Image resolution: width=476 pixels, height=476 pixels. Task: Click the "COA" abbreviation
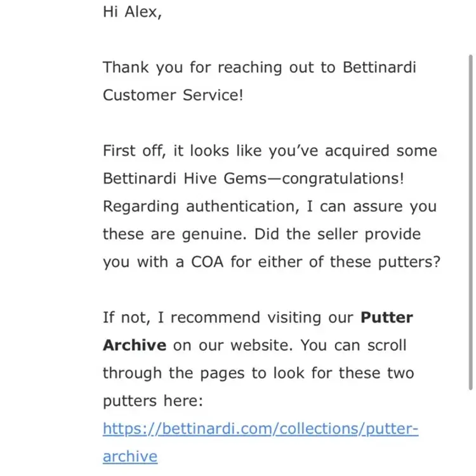pyautogui.click(x=209, y=262)
